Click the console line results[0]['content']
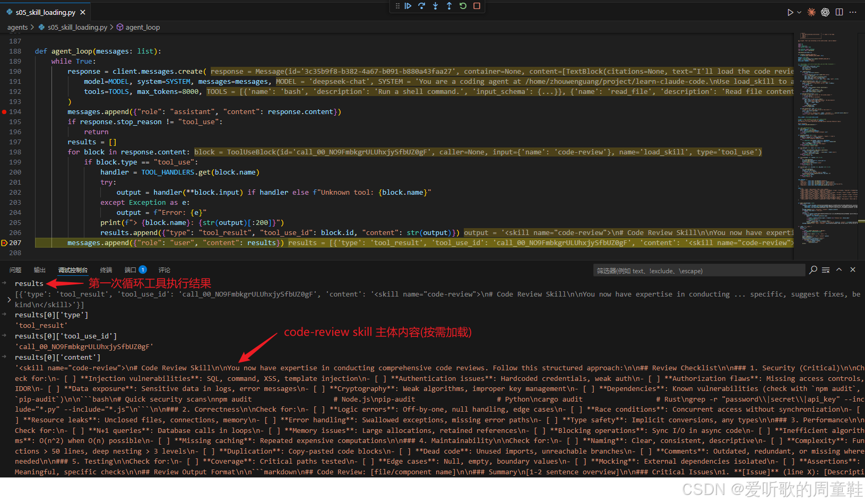The image size is (865, 504). 57,358
